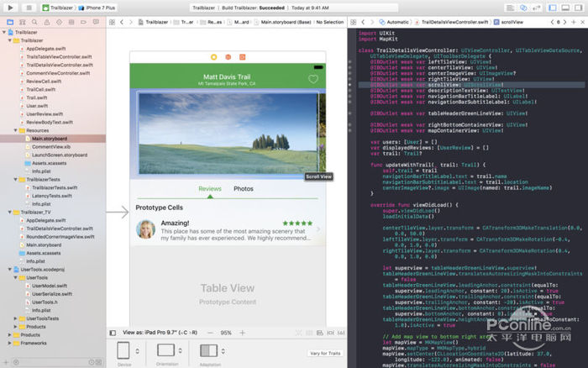This screenshot has width=588, height=368.
Task: Open the iPhone 7 Plus scheme destination
Action: pos(97,8)
